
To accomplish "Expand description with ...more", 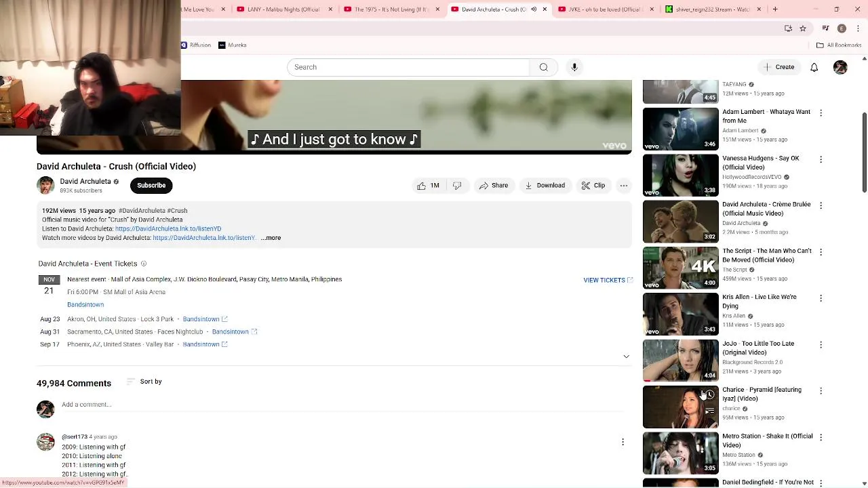I will (x=271, y=238).
